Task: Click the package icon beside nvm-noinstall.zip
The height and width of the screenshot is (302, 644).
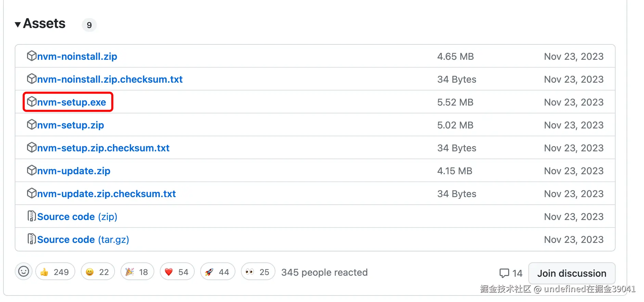Action: 31,56
